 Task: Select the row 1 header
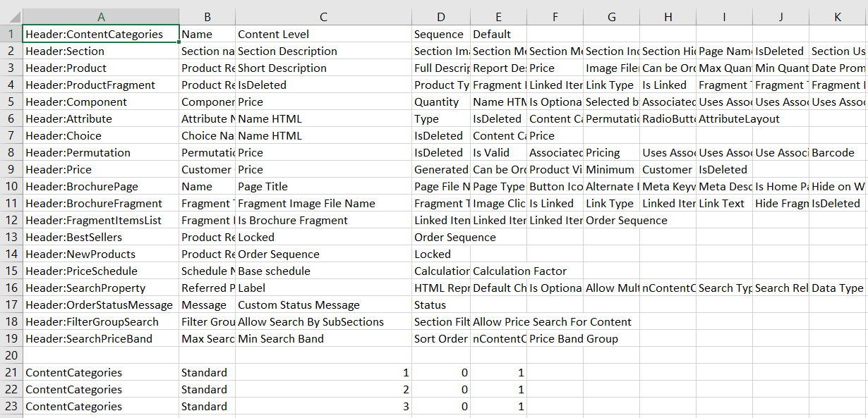point(11,34)
